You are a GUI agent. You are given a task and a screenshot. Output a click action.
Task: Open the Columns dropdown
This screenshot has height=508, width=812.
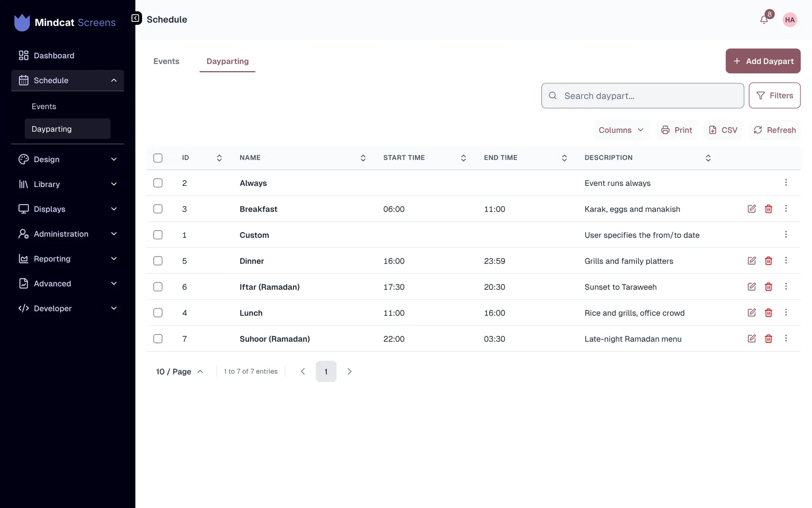621,130
